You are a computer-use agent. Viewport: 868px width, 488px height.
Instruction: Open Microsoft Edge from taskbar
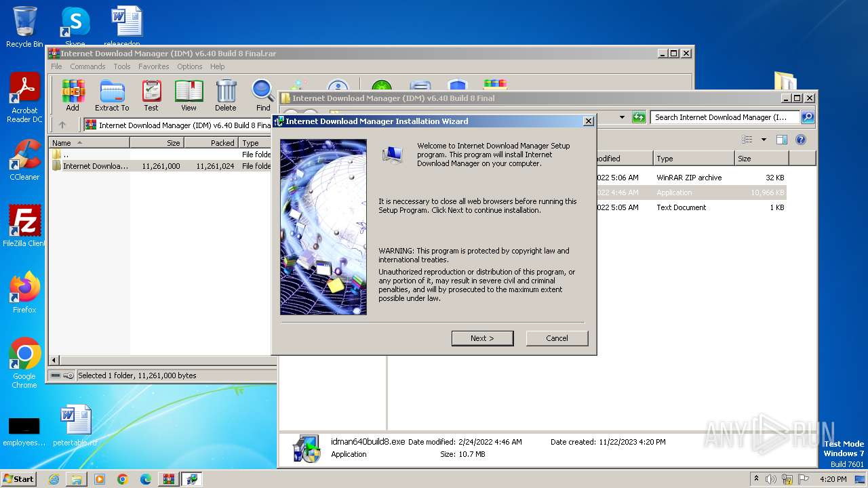pyautogui.click(x=146, y=479)
